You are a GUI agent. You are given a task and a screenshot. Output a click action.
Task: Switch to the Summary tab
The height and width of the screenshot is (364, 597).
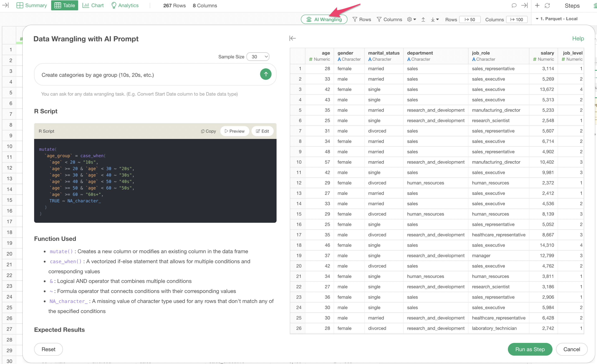[x=31, y=6]
